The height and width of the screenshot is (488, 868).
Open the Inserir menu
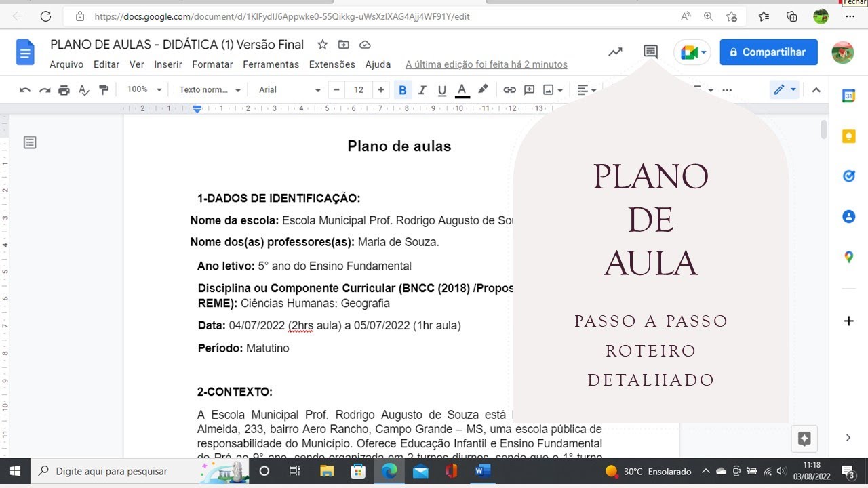coord(168,64)
